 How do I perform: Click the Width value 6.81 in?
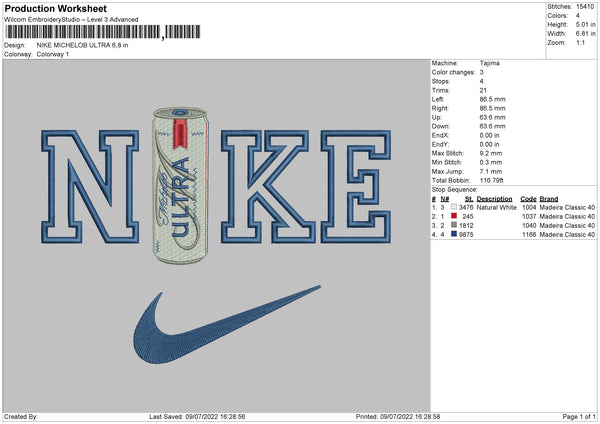coord(585,34)
